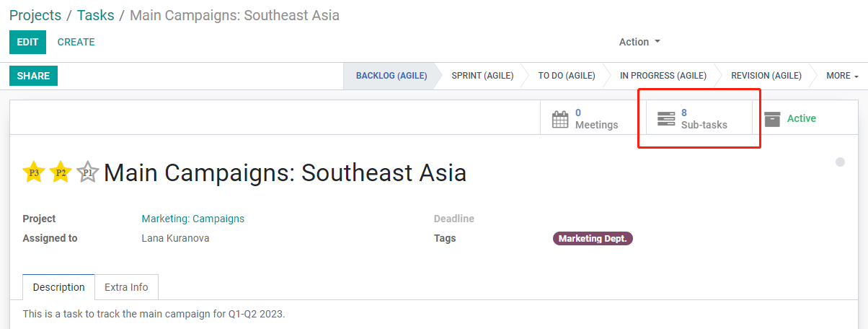Enable the P1 priority star
This screenshot has height=329, width=868.
[x=87, y=172]
